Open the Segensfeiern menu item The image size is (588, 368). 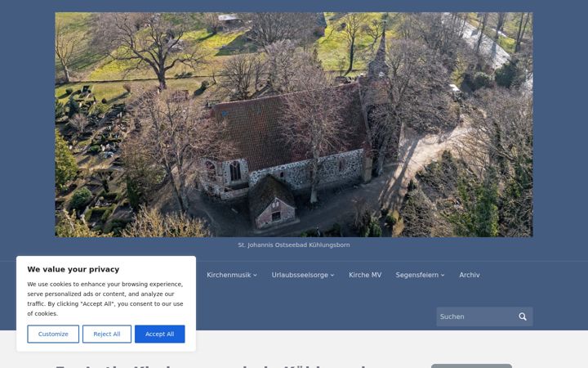(x=416, y=275)
